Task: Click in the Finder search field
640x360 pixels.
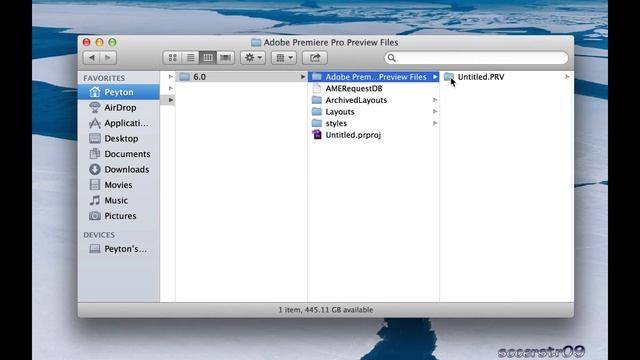Action: tap(476, 58)
